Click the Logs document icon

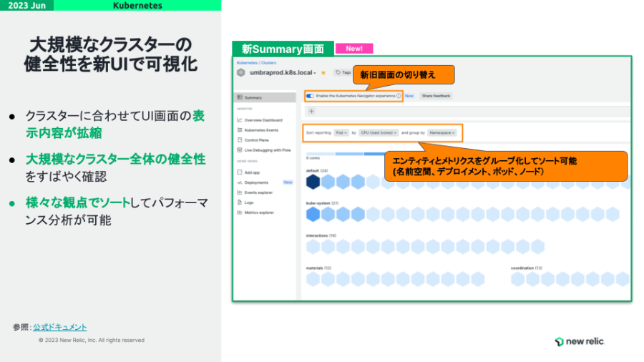240,202
